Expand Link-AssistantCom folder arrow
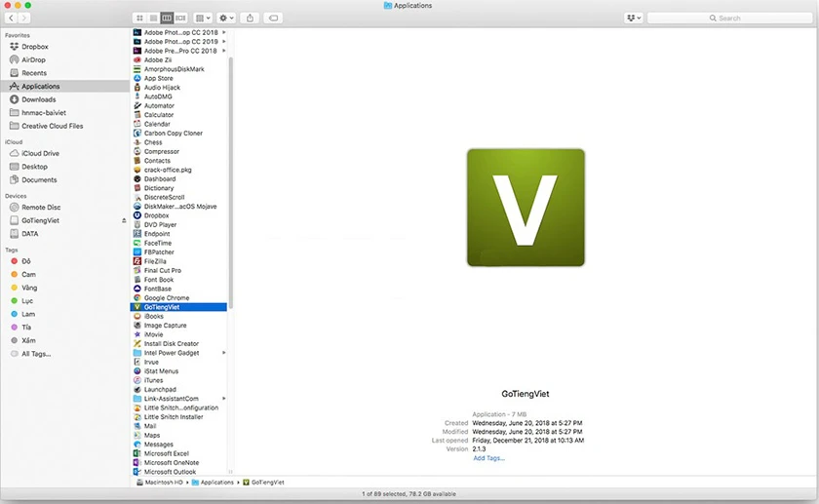Screen dimensions: 819x504 click(224, 399)
